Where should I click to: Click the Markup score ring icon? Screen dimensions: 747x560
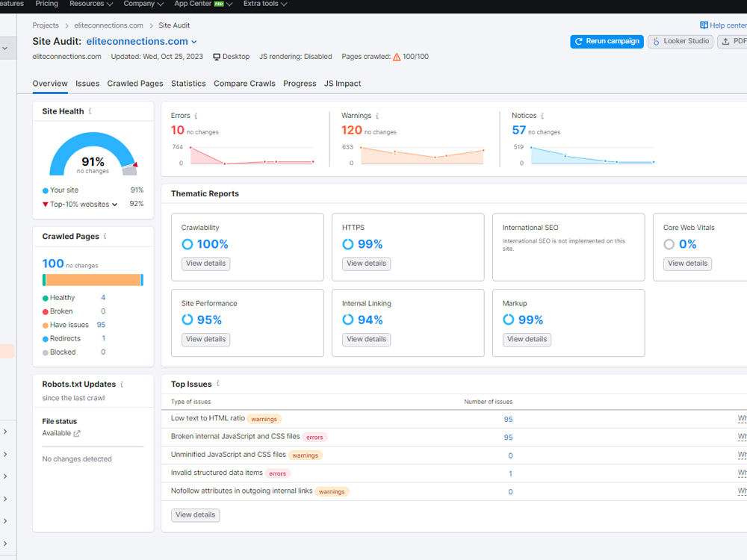point(508,320)
